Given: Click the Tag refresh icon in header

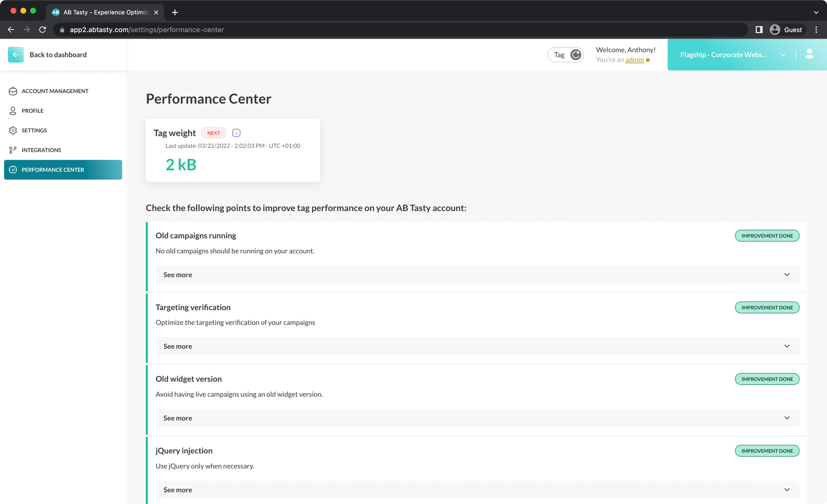Looking at the screenshot, I should [576, 55].
